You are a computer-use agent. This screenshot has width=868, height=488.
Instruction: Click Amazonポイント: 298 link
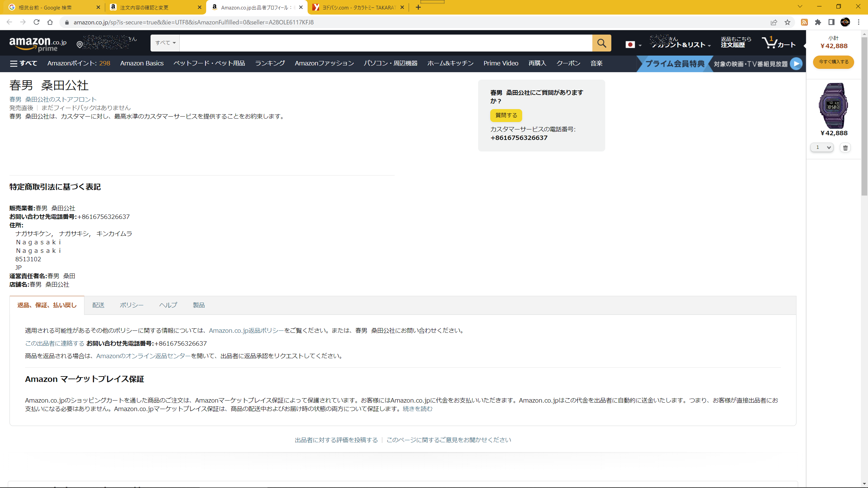pos(79,63)
